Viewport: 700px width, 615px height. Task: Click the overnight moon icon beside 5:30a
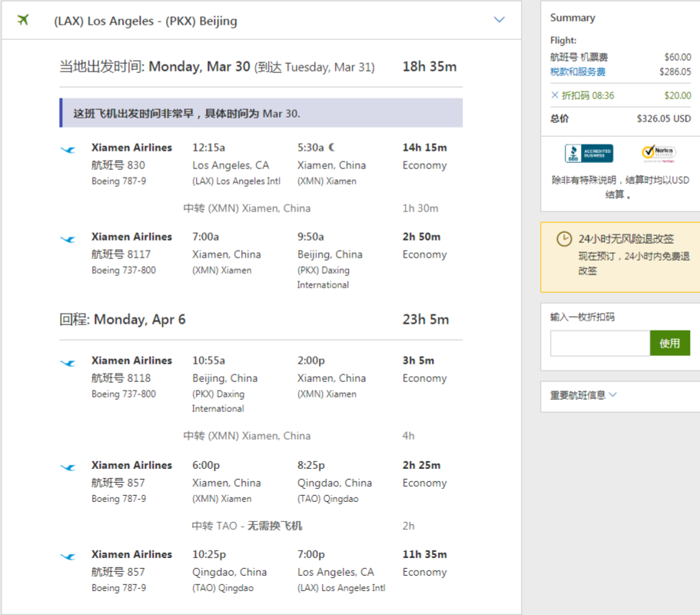click(332, 147)
